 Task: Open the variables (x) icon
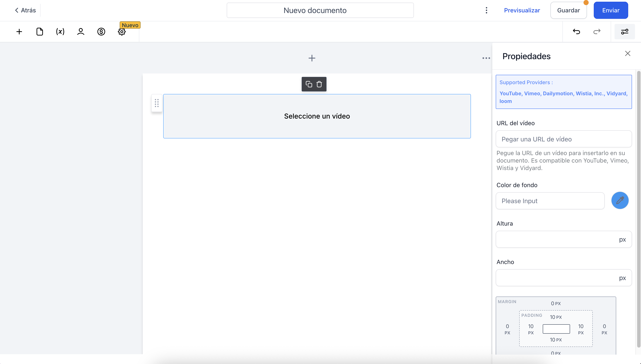coord(60,32)
